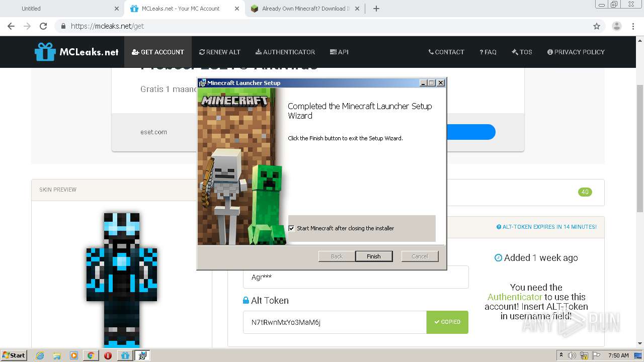Viewport: 644px width, 362px height.
Task: Select the installer taskbar item
Action: pyautogui.click(x=142, y=355)
